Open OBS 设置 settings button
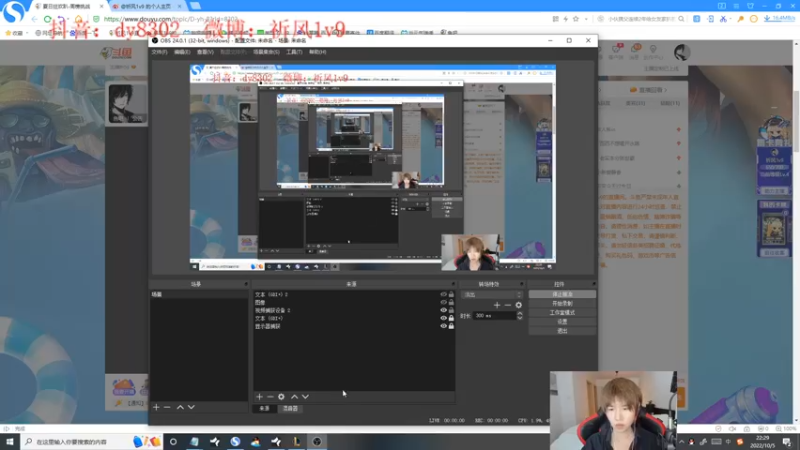The width and height of the screenshot is (800, 450). pyautogui.click(x=562, y=322)
